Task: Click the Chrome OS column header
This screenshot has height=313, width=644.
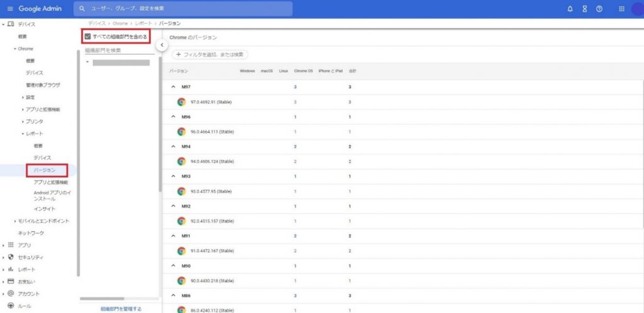Action: pos(303,71)
